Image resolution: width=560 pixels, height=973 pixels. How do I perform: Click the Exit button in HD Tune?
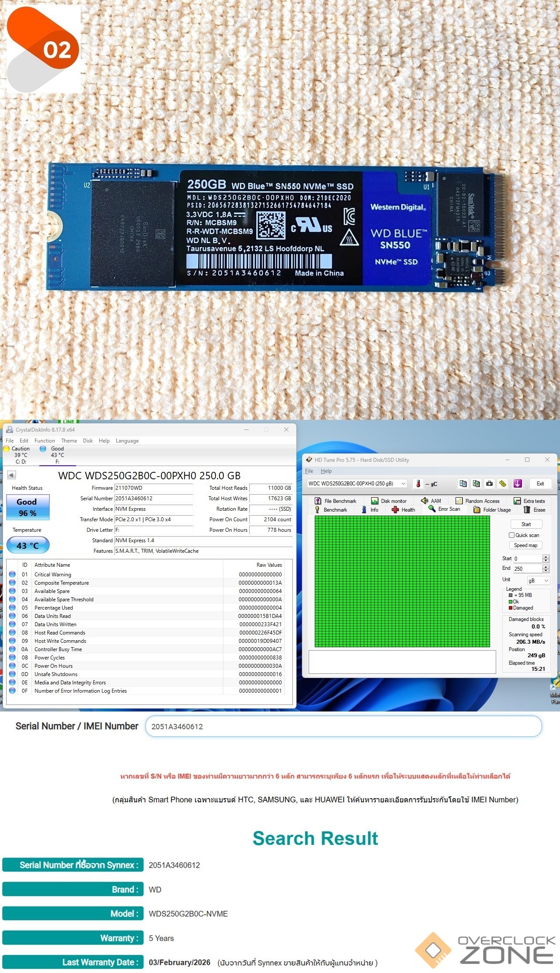540,484
